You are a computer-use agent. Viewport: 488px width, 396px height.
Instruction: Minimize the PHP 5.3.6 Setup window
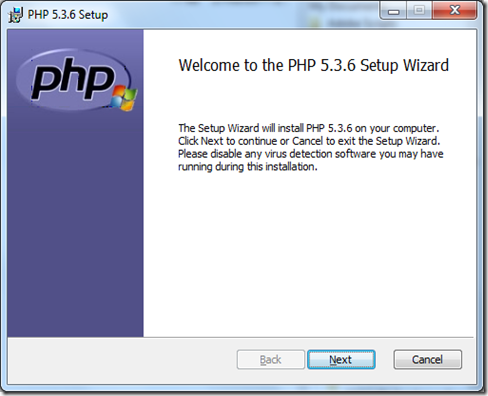(x=393, y=11)
